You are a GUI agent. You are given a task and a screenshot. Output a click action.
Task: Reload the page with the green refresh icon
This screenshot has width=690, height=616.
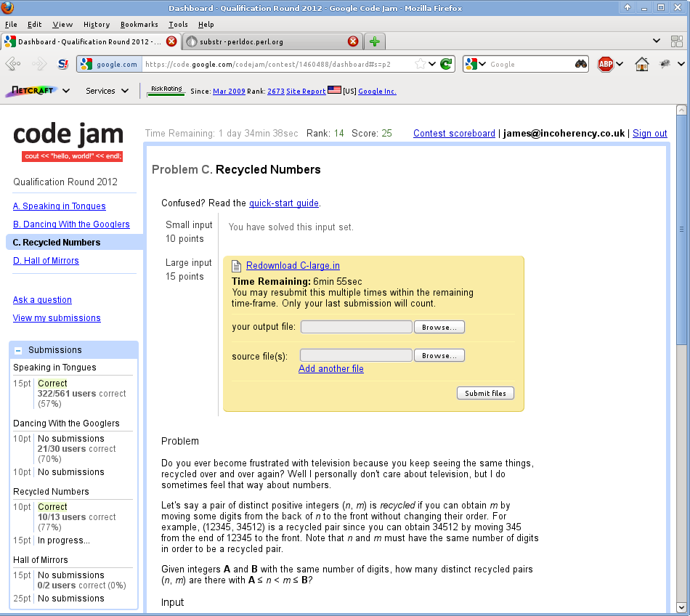(x=446, y=64)
